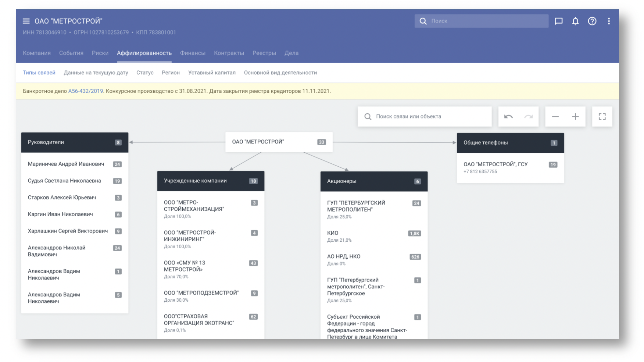644x362 pixels.
Task: Click the search magnifier in header
Action: (x=423, y=21)
